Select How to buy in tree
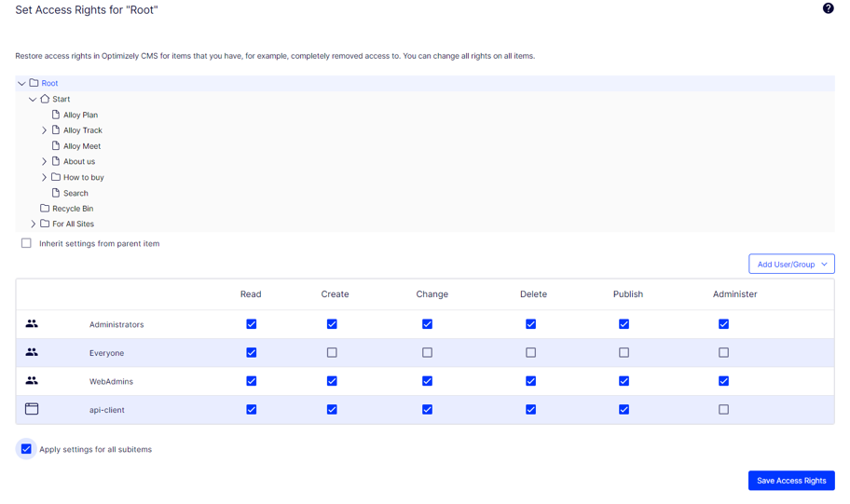Screen dimensions: 850x504 (x=83, y=177)
